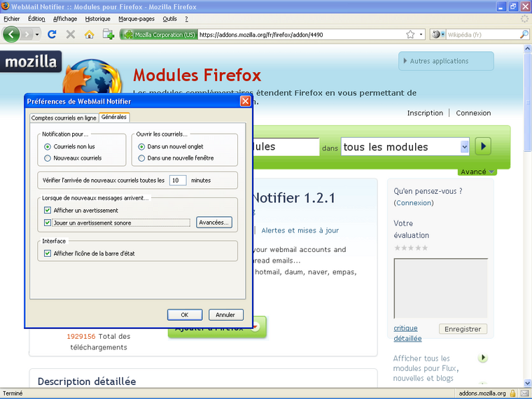Open the Affichage menu
Viewport: 532px width, 399px height.
[65, 19]
